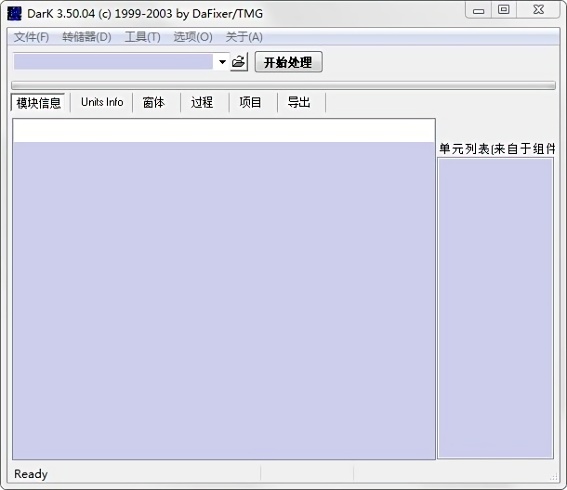Switch to the 导出 tab

(x=299, y=102)
